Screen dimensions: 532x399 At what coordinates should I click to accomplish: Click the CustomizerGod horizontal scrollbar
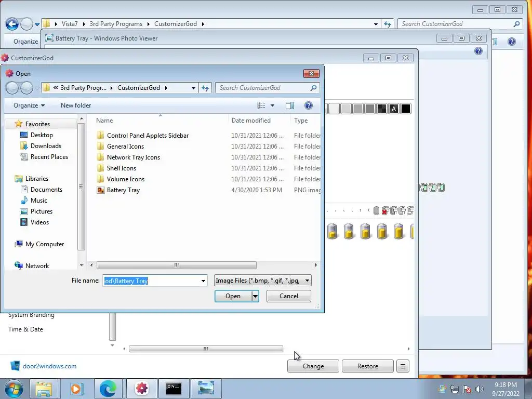tap(206, 349)
